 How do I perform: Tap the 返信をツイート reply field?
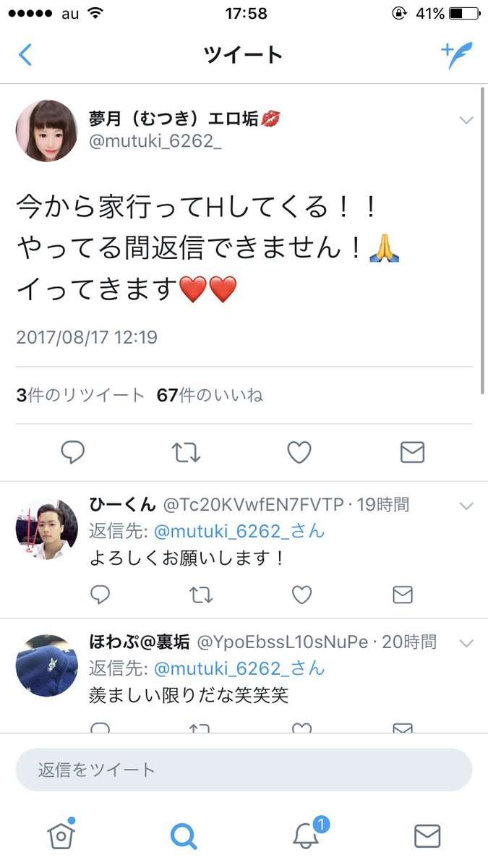pyautogui.click(x=244, y=770)
